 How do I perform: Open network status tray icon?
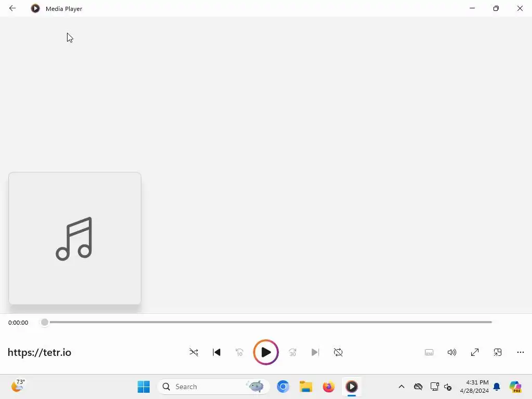[x=434, y=387]
